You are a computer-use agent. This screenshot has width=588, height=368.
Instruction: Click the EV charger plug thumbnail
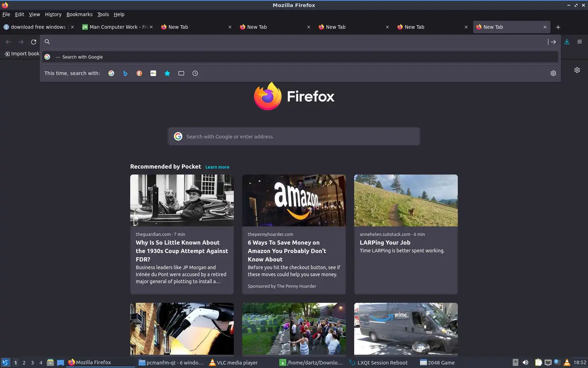[182, 329]
